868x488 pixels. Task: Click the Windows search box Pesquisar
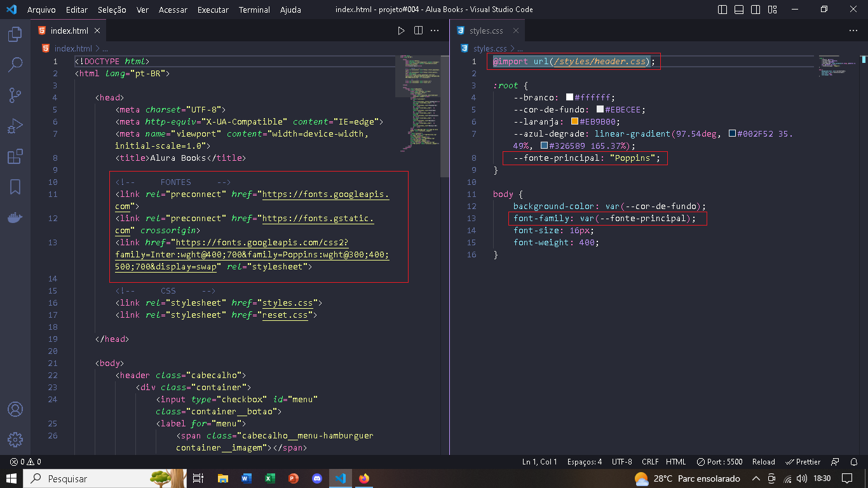click(x=105, y=478)
